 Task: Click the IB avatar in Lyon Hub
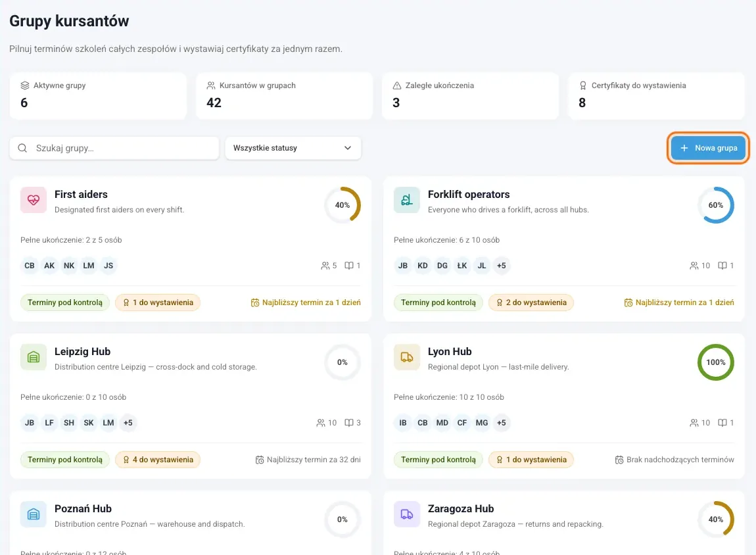(x=402, y=423)
